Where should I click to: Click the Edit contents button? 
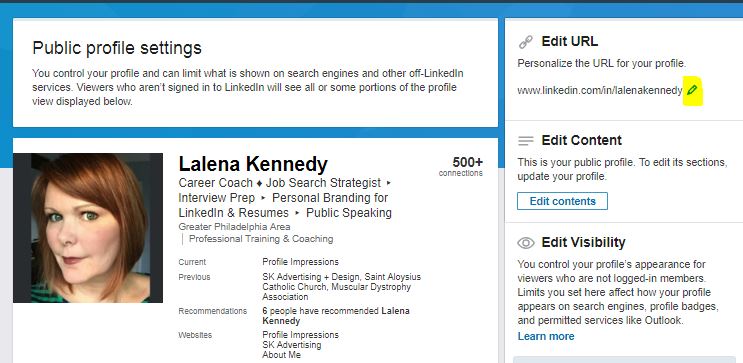tap(562, 201)
